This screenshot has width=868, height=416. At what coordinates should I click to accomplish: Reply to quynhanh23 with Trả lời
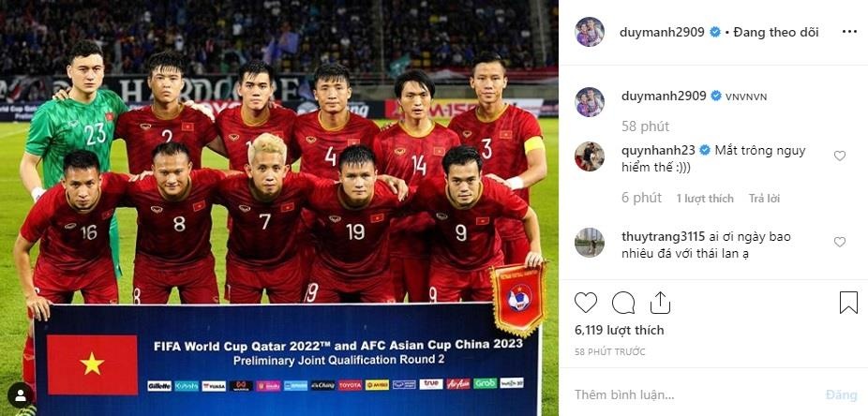(x=765, y=198)
